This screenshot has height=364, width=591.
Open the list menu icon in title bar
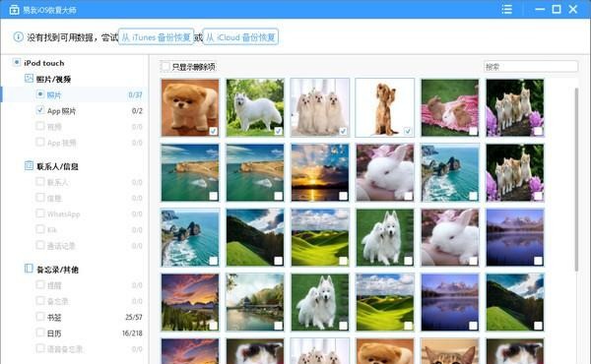[507, 9]
